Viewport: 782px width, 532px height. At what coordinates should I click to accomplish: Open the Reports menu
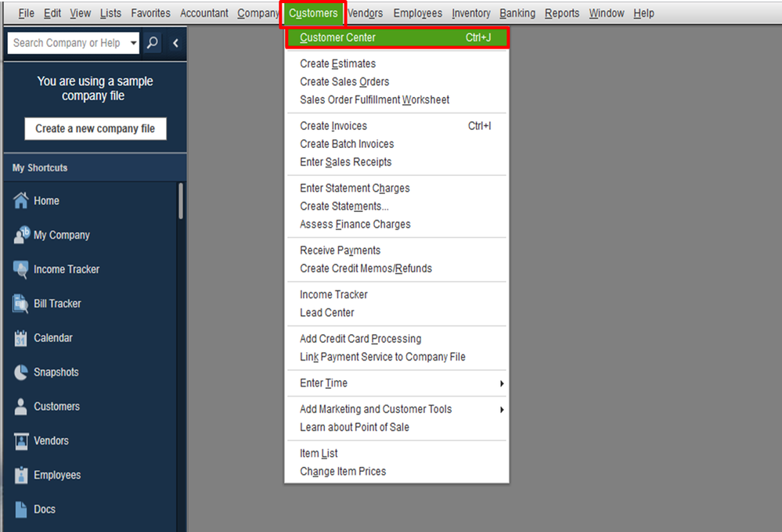coord(562,13)
